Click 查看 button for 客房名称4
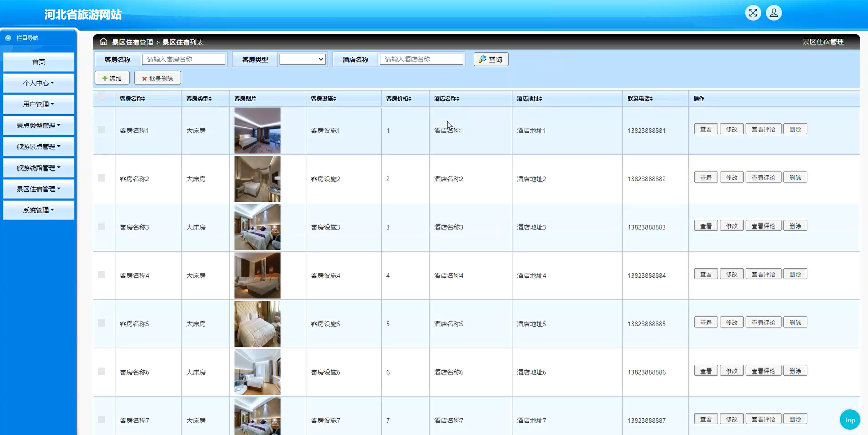 click(706, 274)
